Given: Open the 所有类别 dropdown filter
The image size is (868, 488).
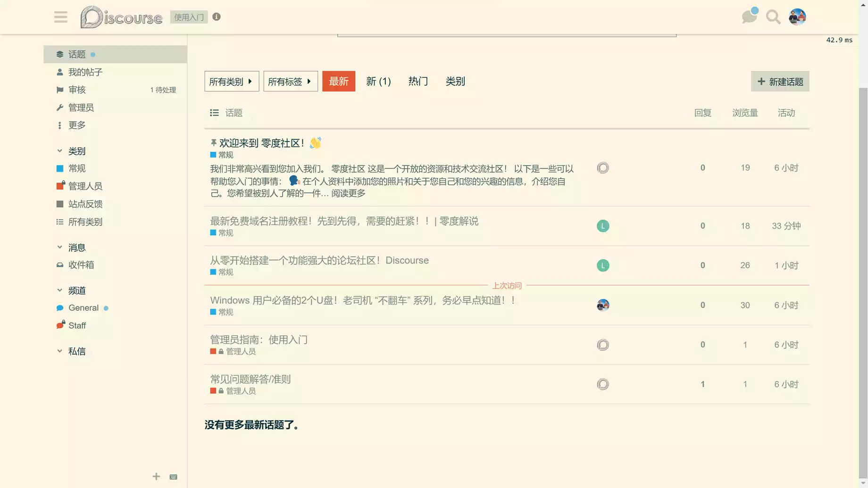Looking at the screenshot, I should [x=231, y=82].
